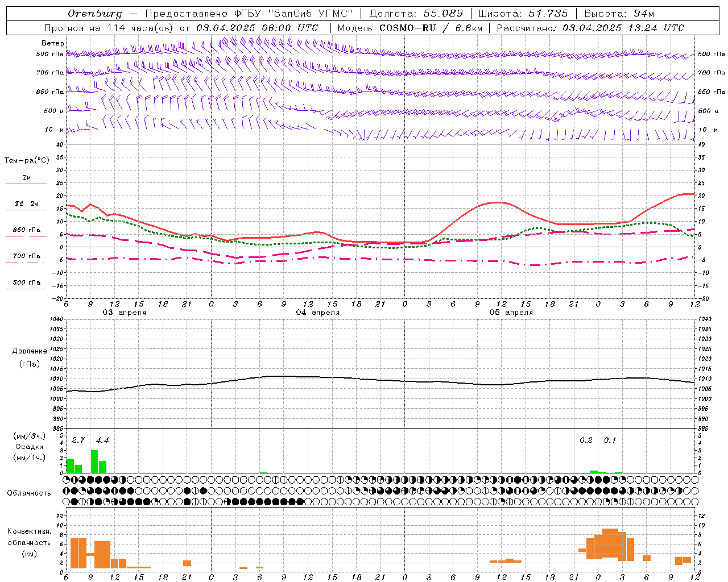Click the "(мм/1ч.)" hourly precipitation unit label

(30, 458)
